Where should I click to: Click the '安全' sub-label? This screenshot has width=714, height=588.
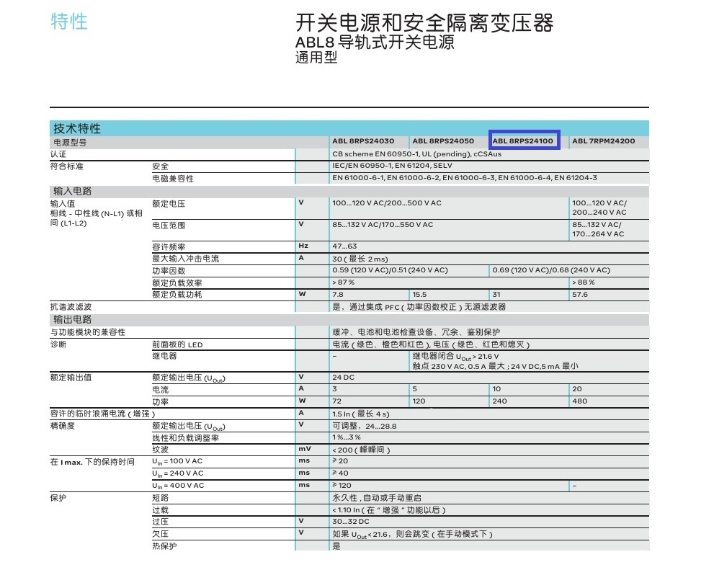(x=160, y=166)
